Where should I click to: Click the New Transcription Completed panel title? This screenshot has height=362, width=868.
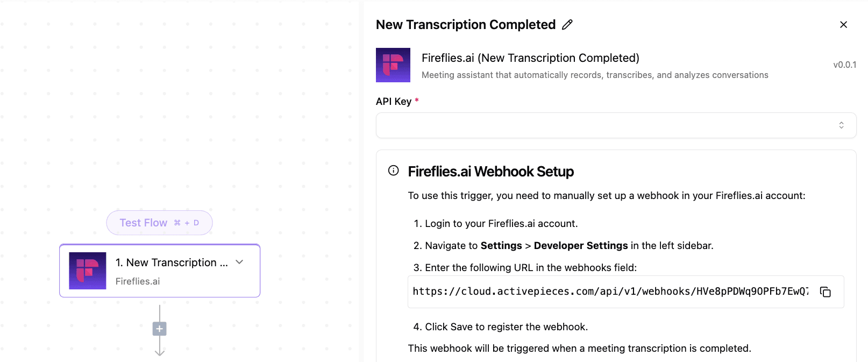click(466, 25)
